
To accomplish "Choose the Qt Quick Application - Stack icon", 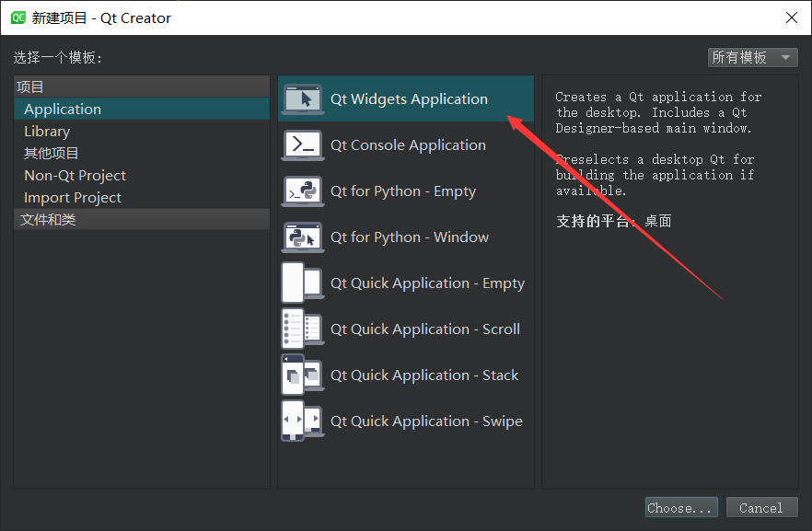I will 303,375.
